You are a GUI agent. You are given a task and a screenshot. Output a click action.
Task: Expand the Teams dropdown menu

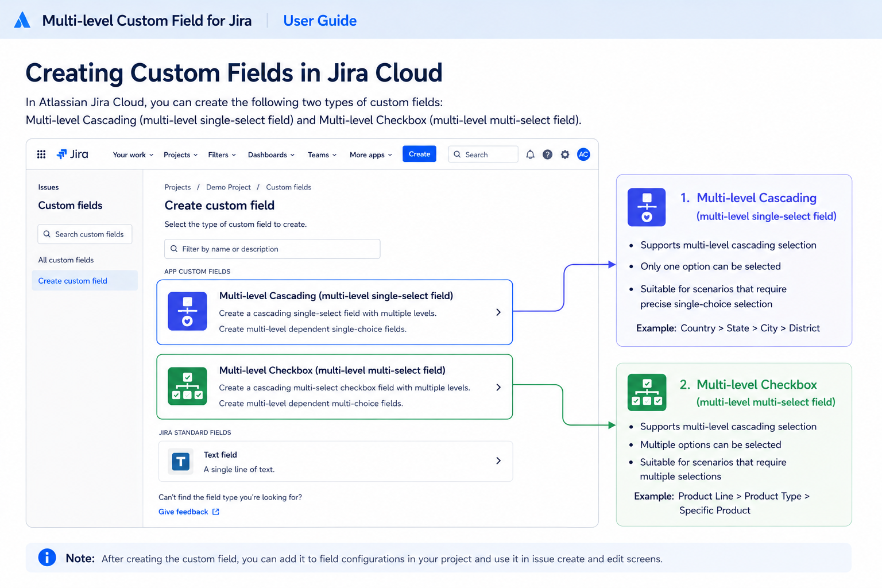click(322, 154)
